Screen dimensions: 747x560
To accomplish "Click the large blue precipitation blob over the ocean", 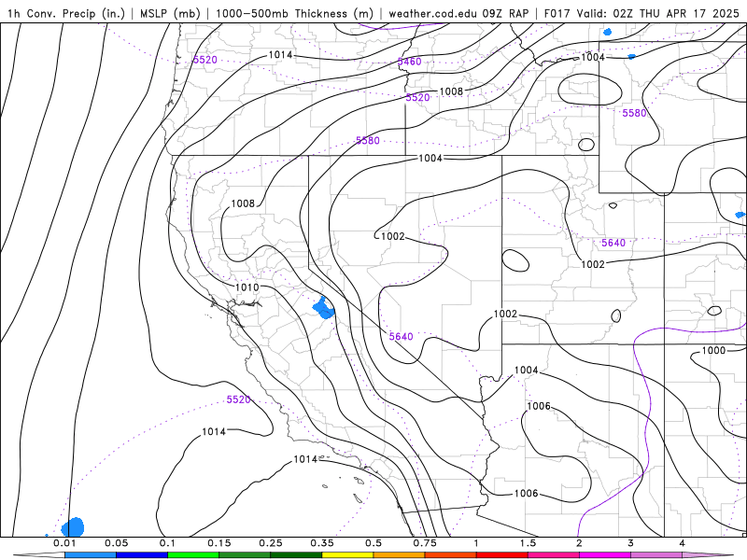I will click(73, 527).
